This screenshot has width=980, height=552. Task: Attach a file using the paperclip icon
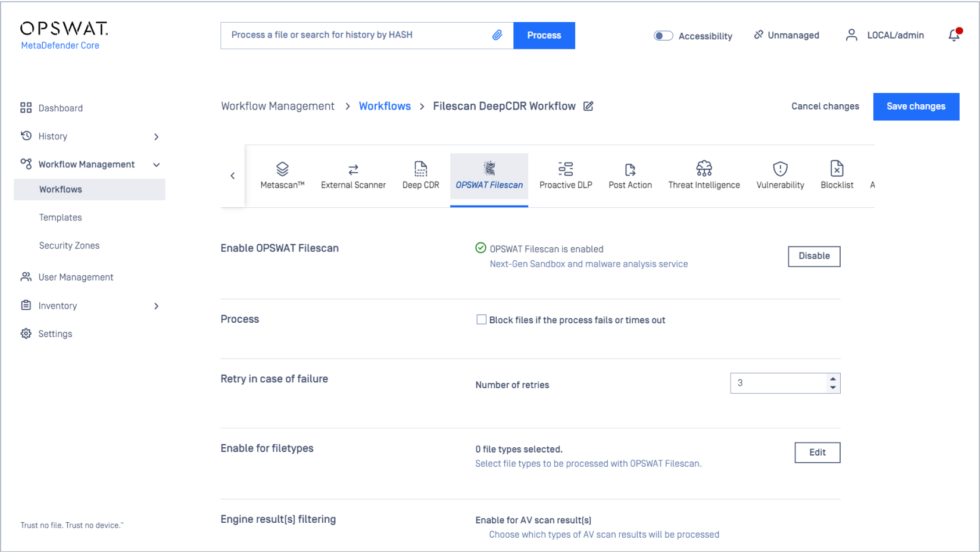[497, 35]
